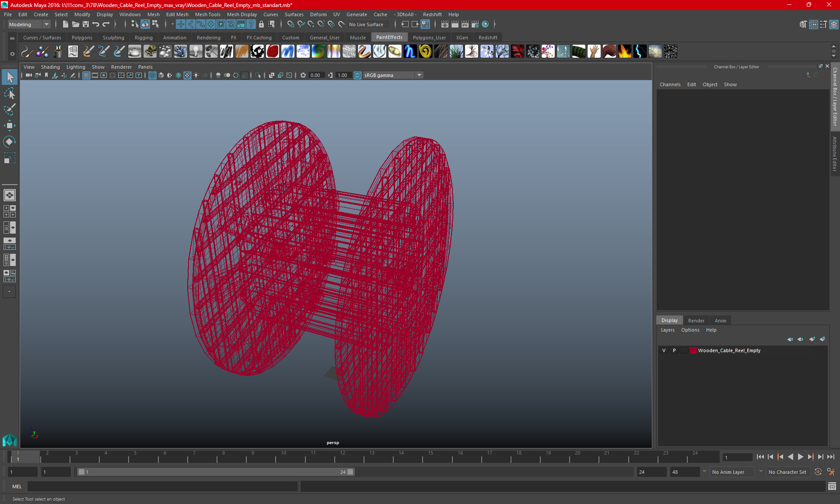Switch to the Rigging shelf tab
840x504 pixels.
(x=143, y=38)
